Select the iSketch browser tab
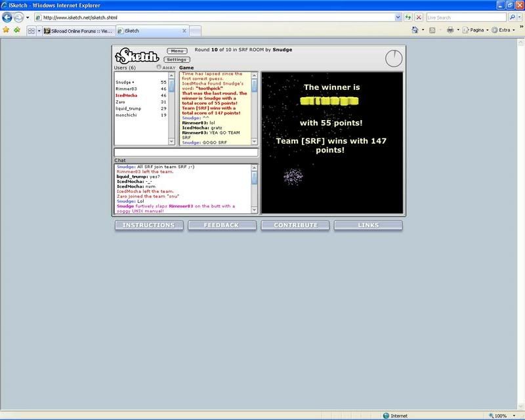Screen dimensions: 525x420 149,31
